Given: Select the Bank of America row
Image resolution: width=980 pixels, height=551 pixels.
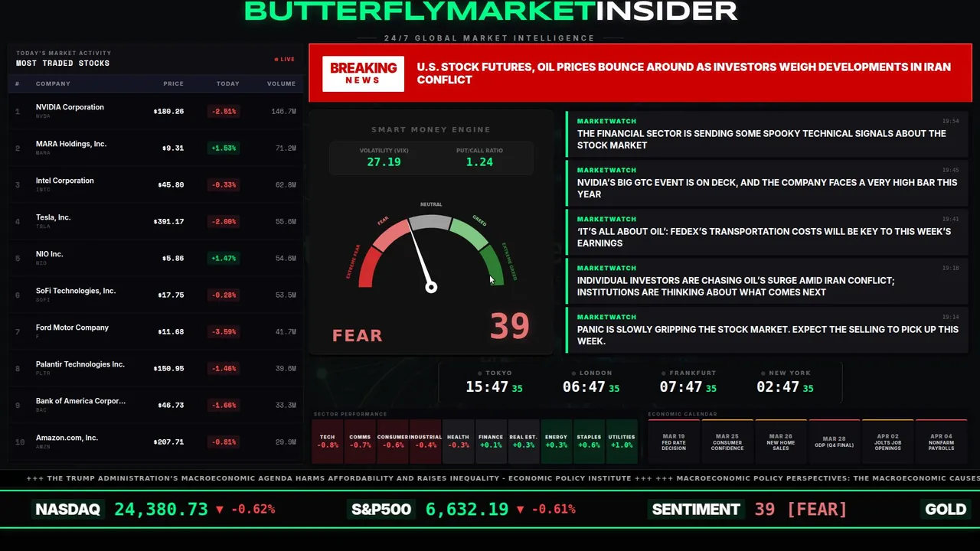Looking at the screenshot, I should tap(156, 405).
